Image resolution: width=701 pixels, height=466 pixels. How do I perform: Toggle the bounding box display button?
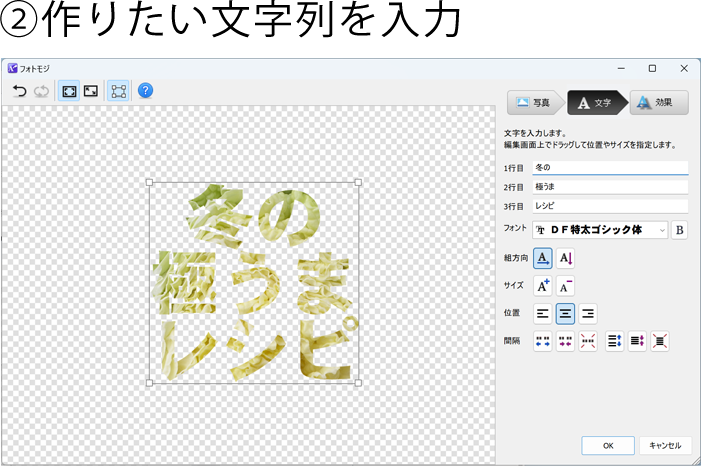pyautogui.click(x=118, y=91)
